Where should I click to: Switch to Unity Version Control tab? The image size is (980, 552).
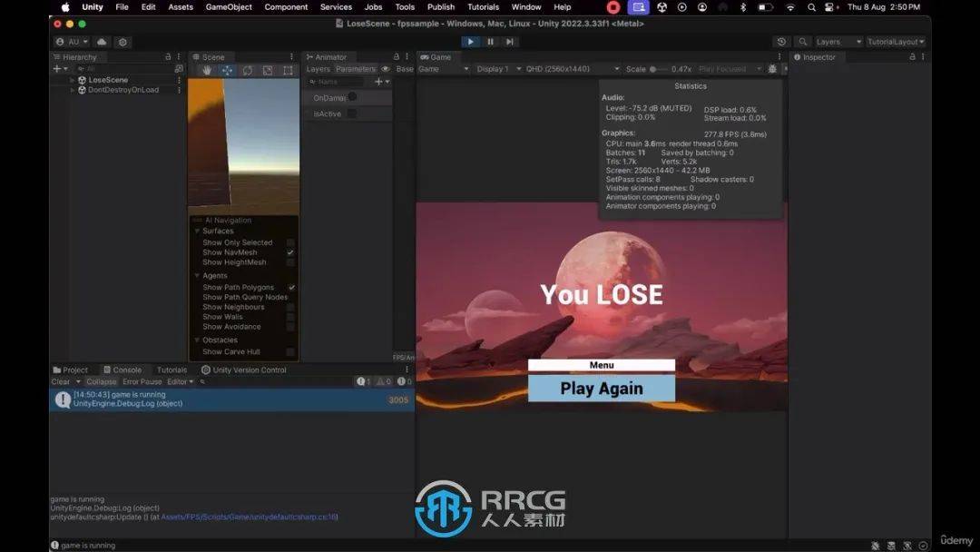243,370
